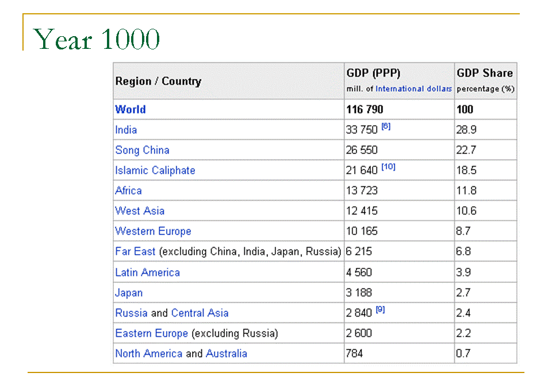Open the Australia link
This screenshot has height=392, width=552.
[227, 353]
